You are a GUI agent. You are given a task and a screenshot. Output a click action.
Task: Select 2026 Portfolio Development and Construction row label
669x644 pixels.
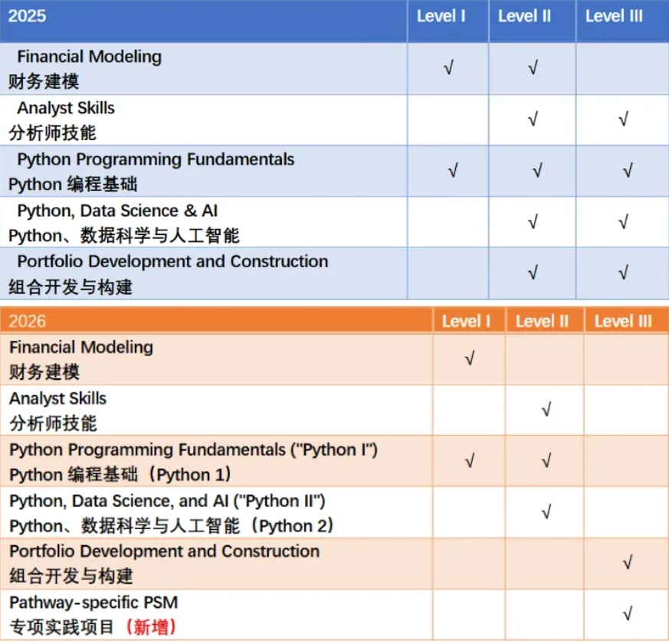coord(164,551)
